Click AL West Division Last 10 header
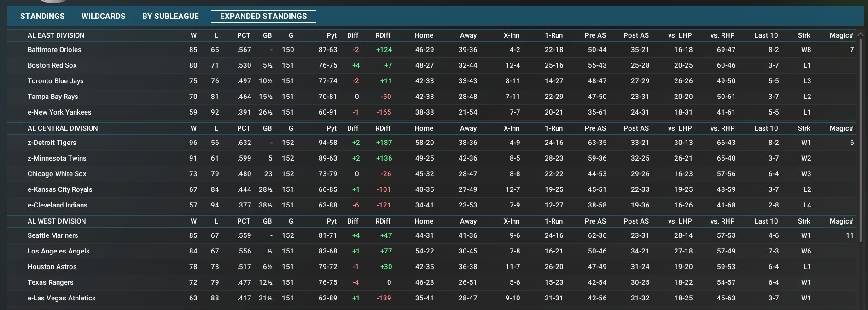The width and height of the screenshot is (868, 310). 766,221
